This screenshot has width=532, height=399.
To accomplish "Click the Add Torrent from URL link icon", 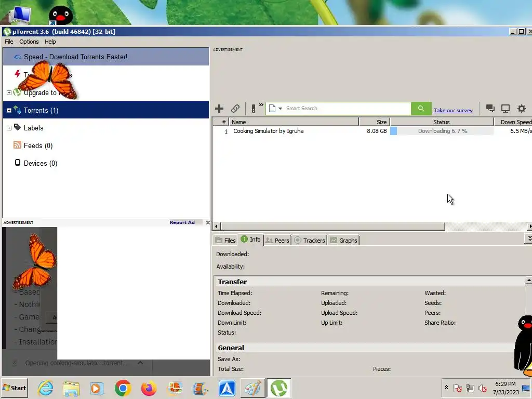I will point(235,109).
